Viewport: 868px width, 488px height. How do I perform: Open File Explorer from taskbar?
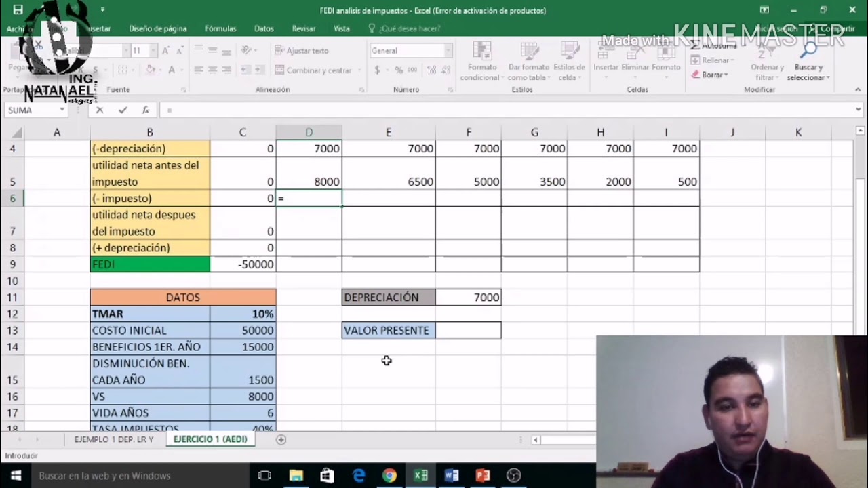pyautogui.click(x=296, y=476)
